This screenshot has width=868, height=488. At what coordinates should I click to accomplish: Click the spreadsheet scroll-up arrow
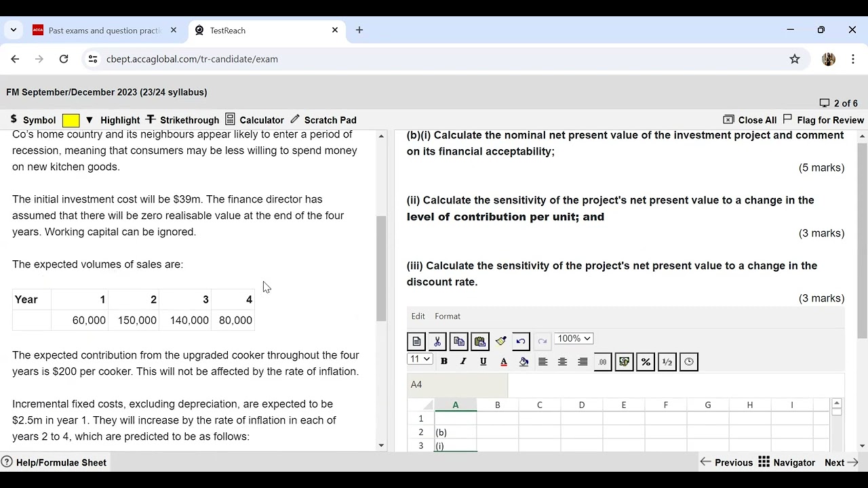pos(837,403)
